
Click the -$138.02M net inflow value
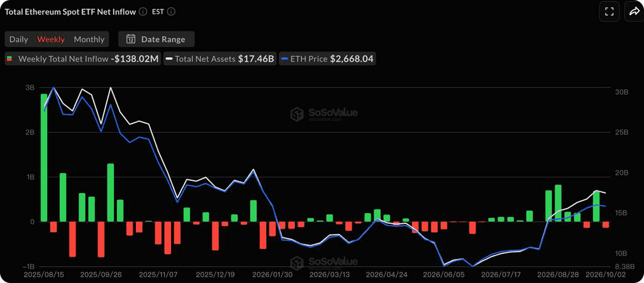[x=135, y=58]
